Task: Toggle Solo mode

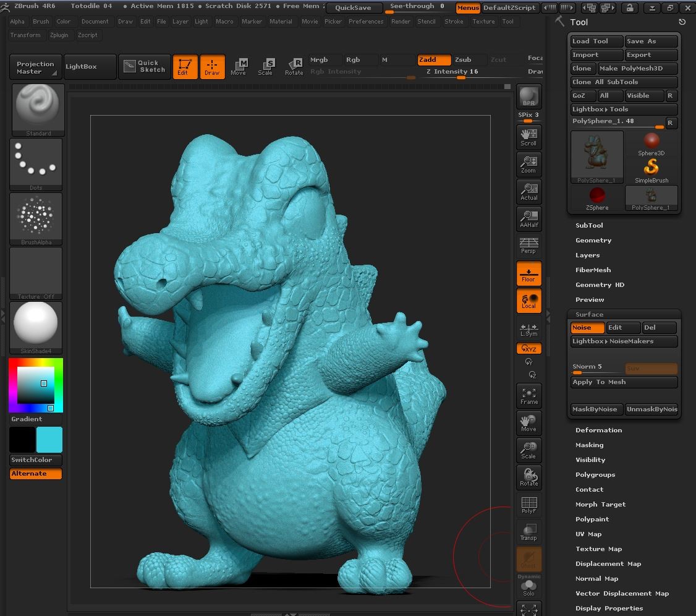Action: [x=528, y=588]
